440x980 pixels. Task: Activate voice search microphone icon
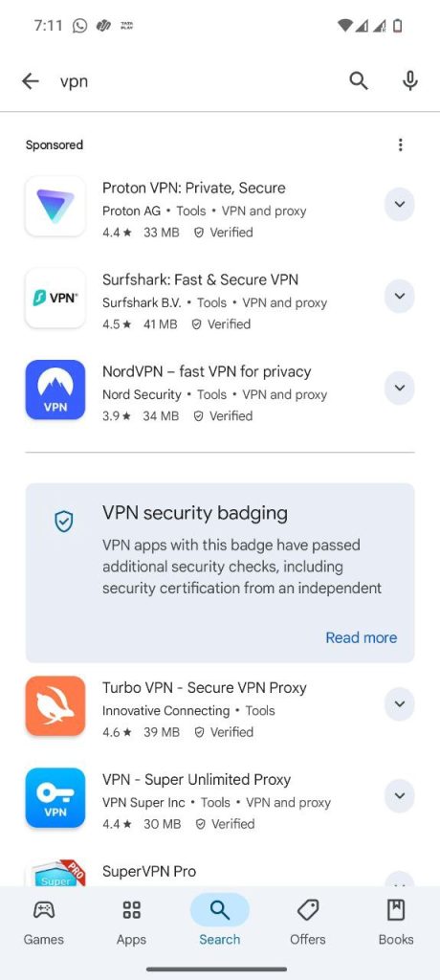click(x=410, y=80)
